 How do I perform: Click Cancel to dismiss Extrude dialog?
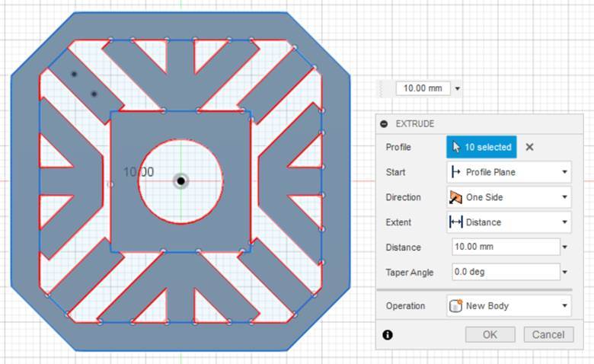548,335
